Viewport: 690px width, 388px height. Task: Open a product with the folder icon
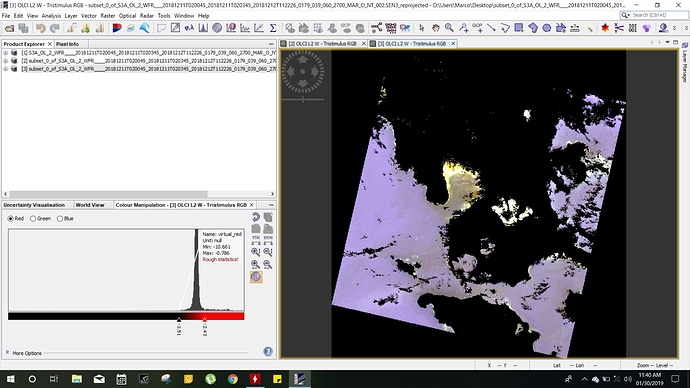coord(9,28)
